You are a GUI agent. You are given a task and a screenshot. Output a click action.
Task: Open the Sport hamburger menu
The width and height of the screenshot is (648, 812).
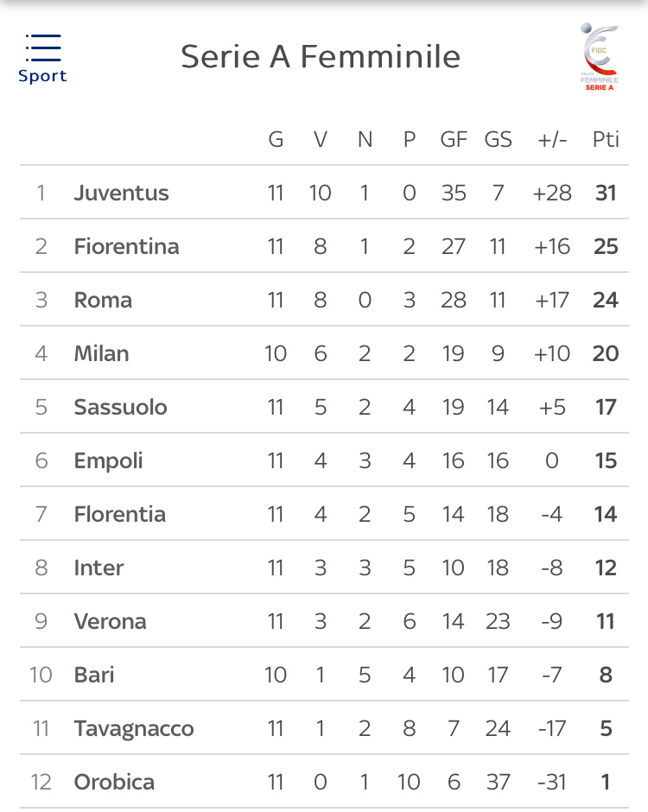tap(42, 58)
